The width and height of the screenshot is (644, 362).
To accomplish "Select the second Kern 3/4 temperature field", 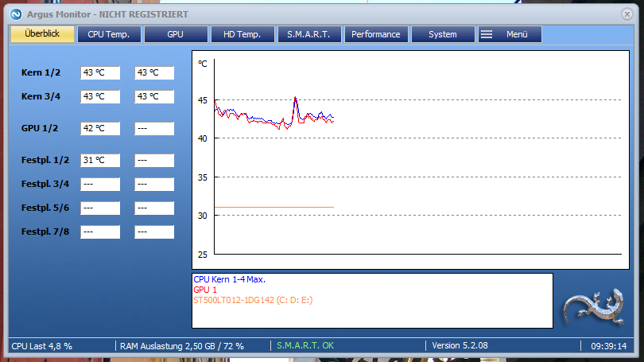I will point(154,96).
